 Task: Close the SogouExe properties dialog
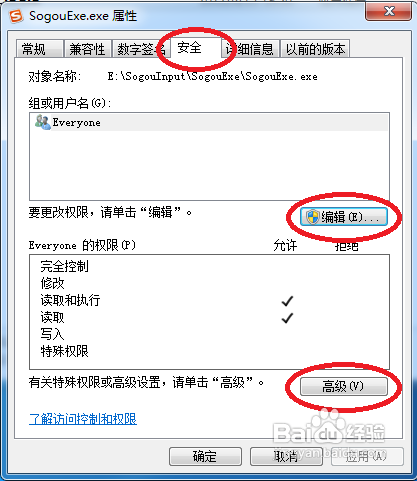point(388,12)
